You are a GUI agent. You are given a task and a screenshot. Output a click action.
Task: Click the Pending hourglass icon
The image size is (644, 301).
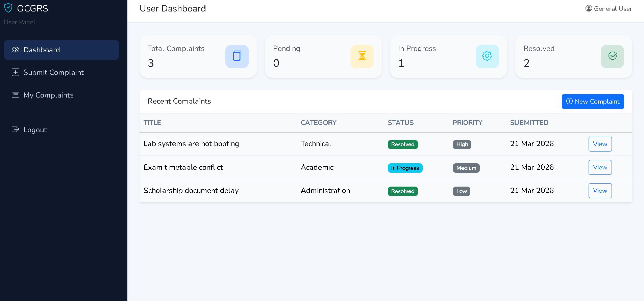point(362,56)
